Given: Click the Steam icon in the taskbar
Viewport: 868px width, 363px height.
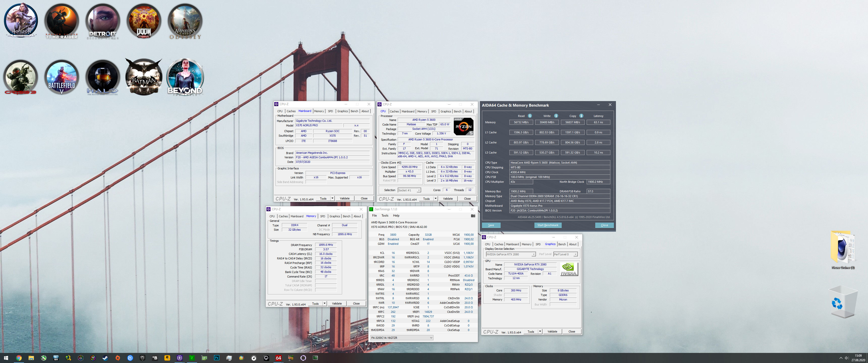Looking at the screenshot, I should coord(105,358).
